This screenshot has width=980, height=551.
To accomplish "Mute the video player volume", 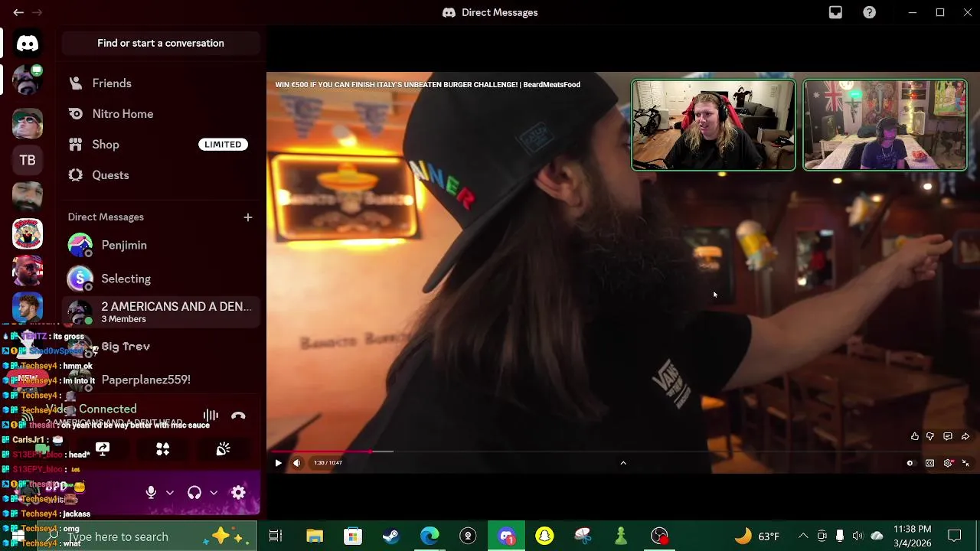I will point(297,463).
